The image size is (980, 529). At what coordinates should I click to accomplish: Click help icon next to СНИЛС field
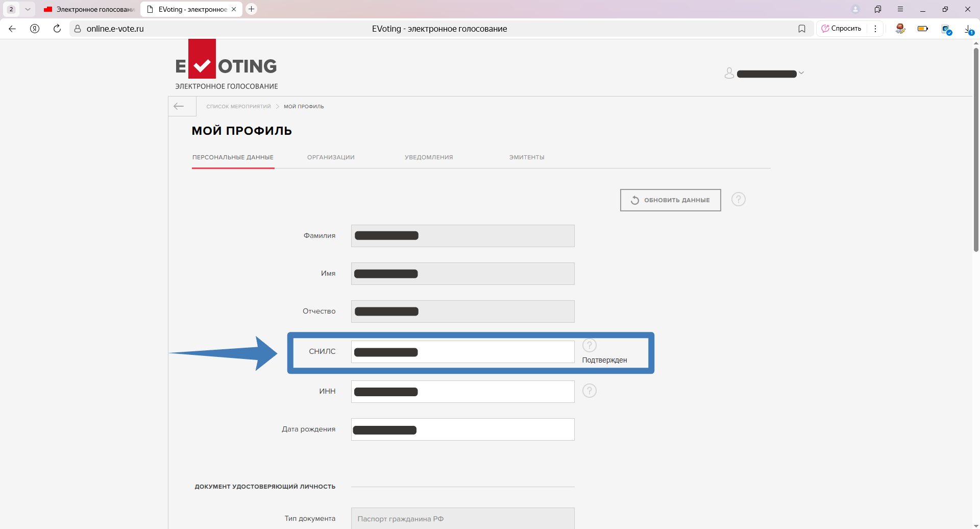tap(589, 346)
